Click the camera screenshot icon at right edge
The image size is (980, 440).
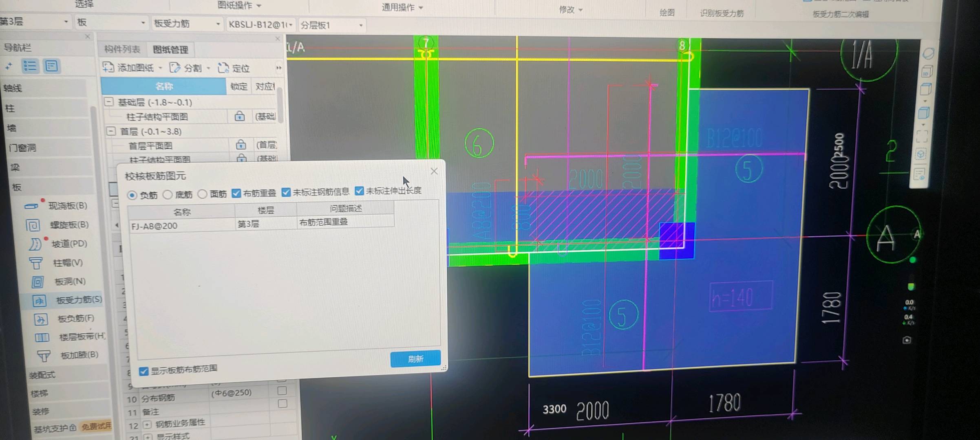(x=907, y=340)
